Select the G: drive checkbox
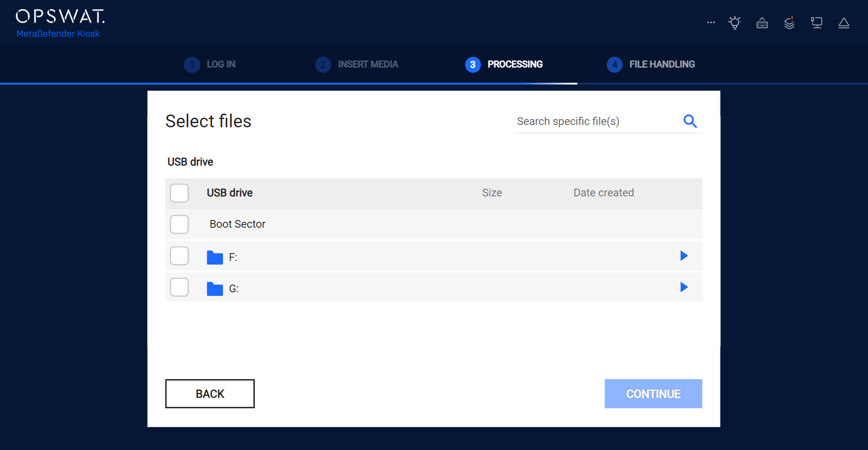The width and height of the screenshot is (868, 450). click(x=179, y=287)
